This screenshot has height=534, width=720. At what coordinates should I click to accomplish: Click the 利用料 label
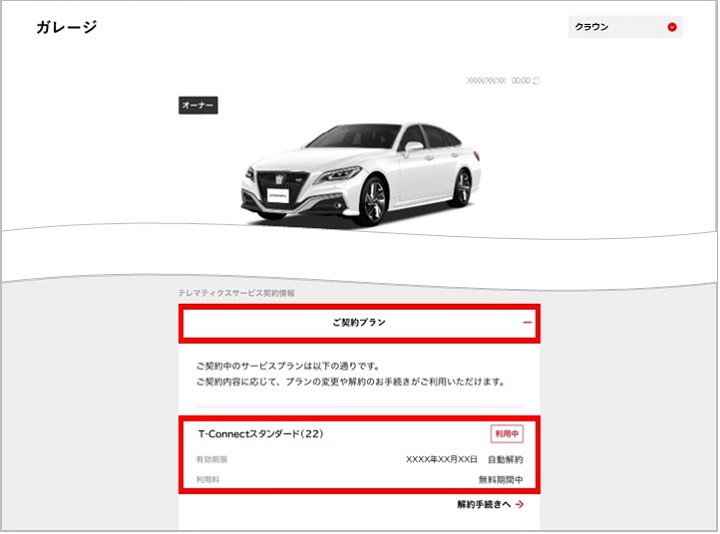coord(208,480)
